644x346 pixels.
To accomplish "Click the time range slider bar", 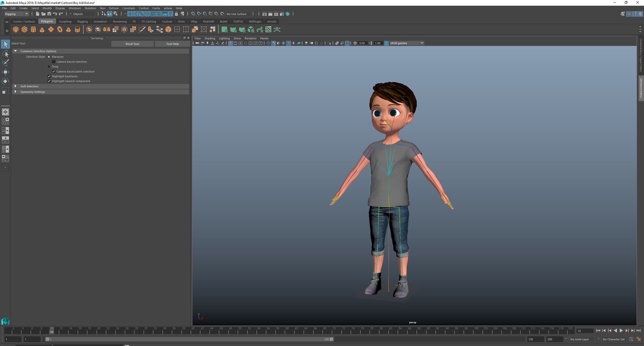I will tap(190, 339).
